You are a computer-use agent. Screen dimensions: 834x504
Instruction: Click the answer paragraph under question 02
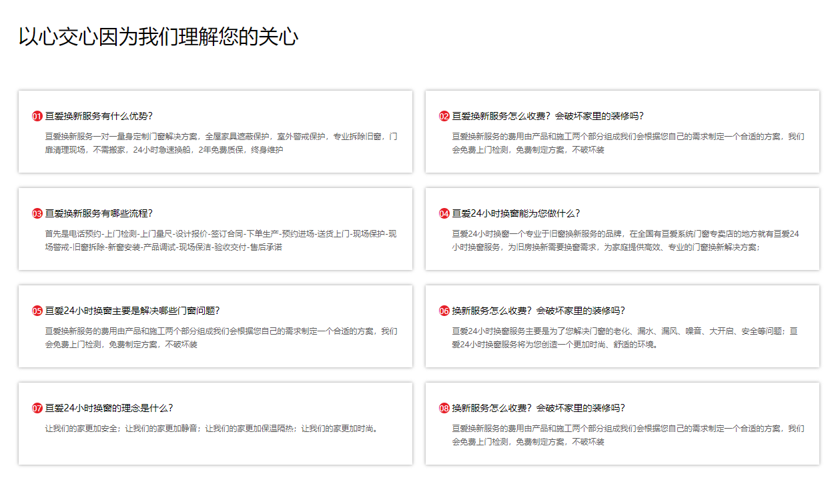click(629, 143)
